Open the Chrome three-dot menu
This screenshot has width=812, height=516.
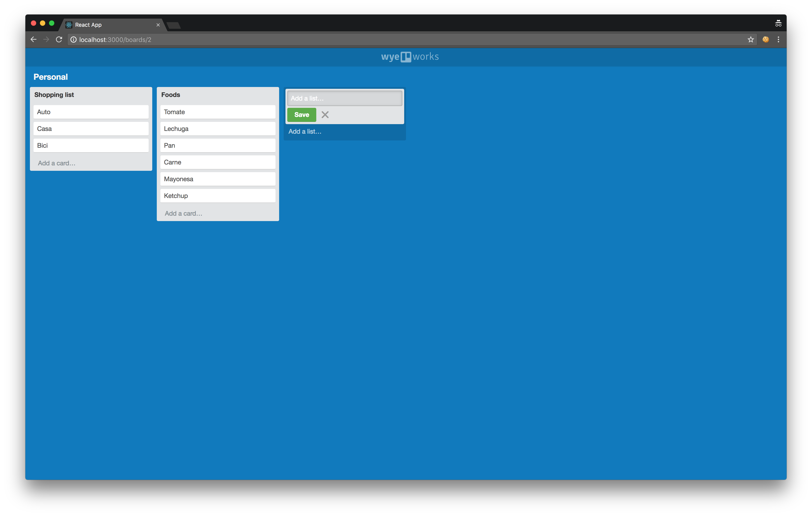778,39
